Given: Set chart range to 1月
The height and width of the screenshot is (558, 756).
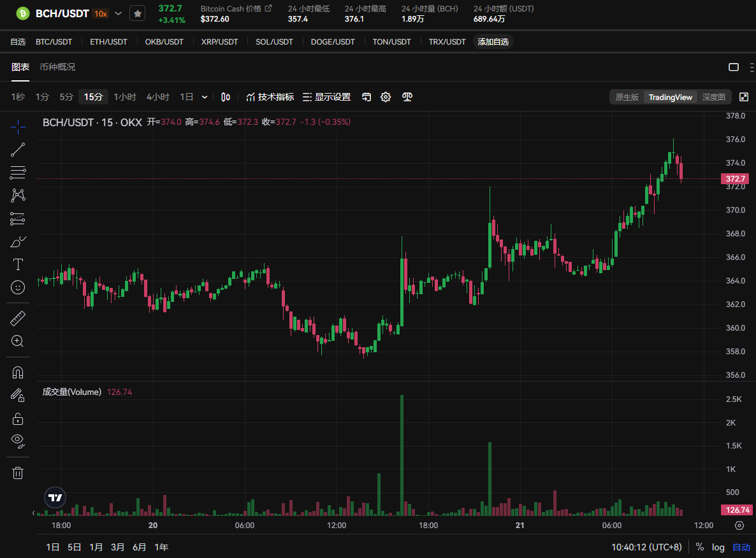Looking at the screenshot, I should (96, 547).
